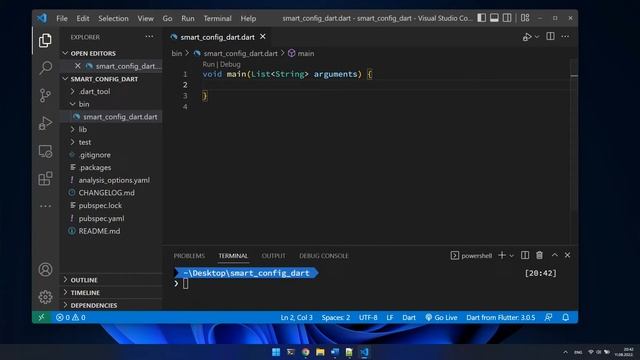
Task: Click the Run code lens above main
Action: click(x=208, y=64)
